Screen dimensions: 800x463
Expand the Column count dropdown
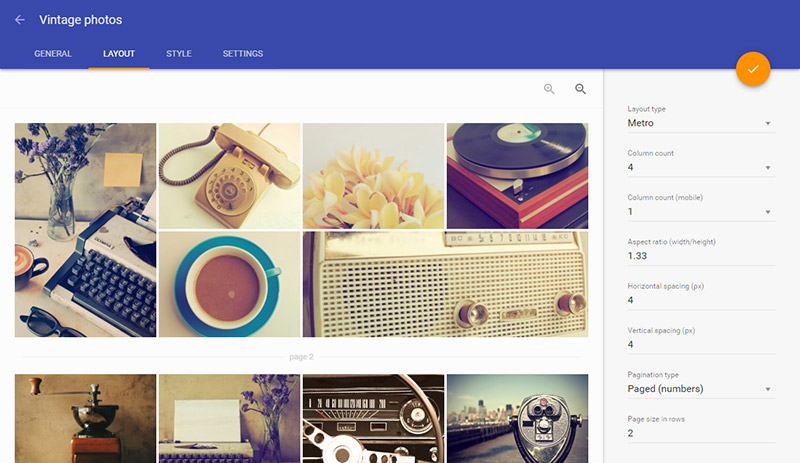701,167
